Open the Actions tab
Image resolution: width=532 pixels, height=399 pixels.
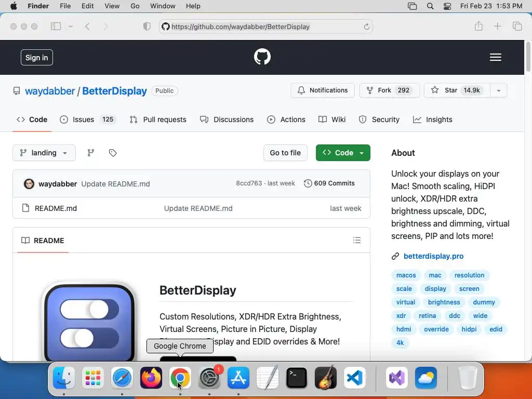click(286, 119)
